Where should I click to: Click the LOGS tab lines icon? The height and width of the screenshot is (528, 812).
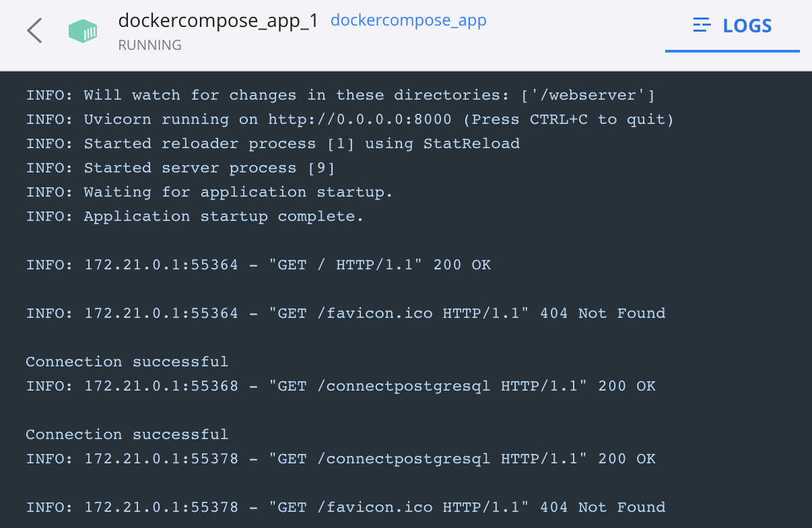point(702,26)
